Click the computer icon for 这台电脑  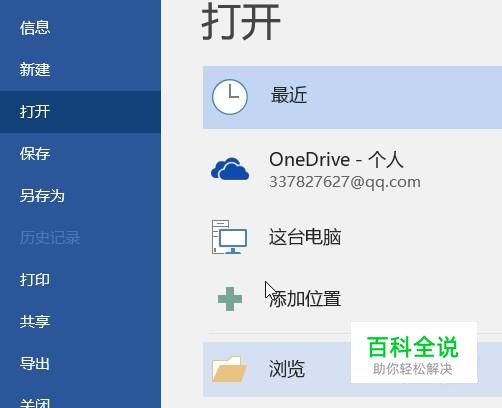point(229,237)
